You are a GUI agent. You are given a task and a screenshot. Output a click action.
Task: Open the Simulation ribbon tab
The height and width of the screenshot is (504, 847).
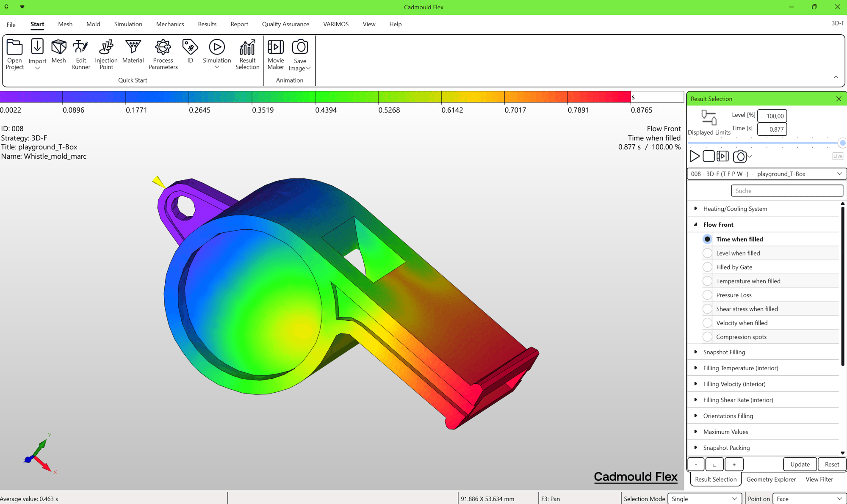click(128, 24)
